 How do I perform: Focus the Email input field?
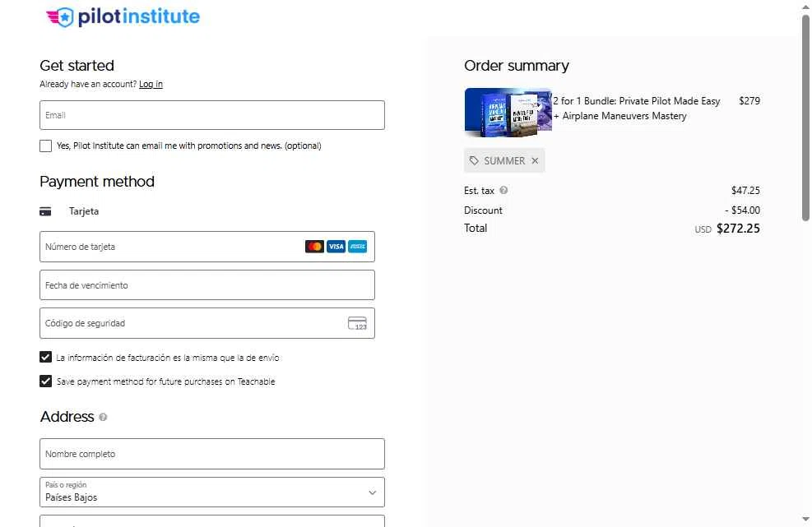pos(211,115)
